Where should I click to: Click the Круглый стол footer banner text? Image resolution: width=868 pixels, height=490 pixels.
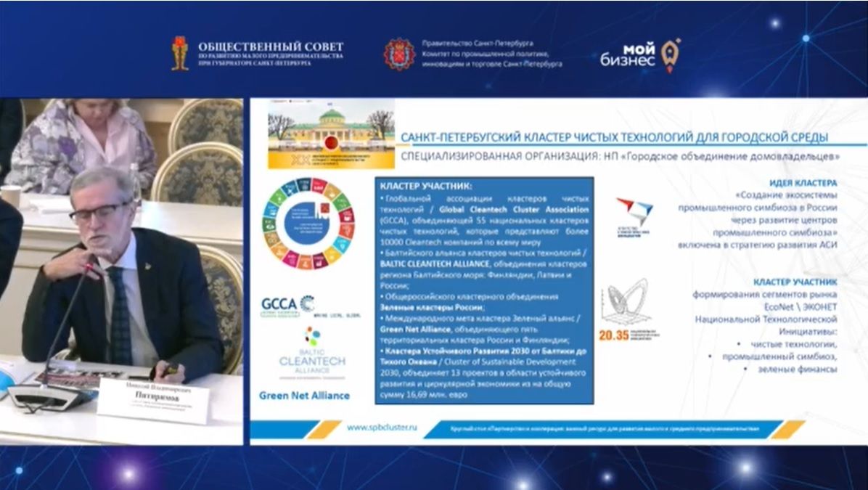click(603, 428)
